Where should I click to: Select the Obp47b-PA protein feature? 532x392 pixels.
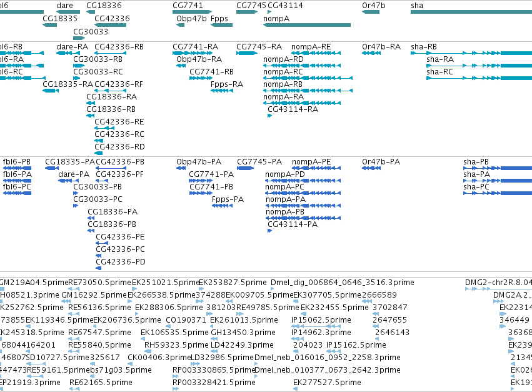tap(181, 168)
